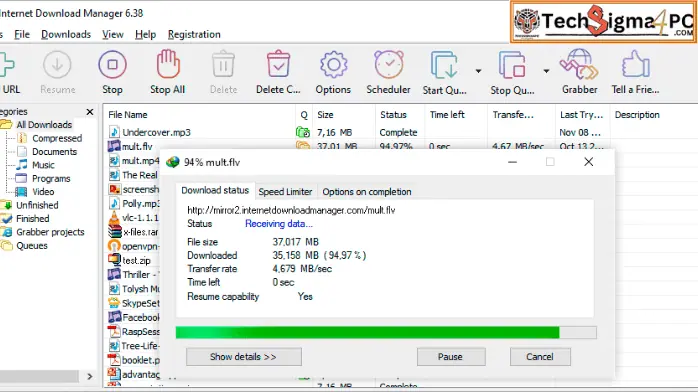Click the vlc-1.1.1 cone file icon
The width and height of the screenshot is (698, 392).
coord(114,218)
